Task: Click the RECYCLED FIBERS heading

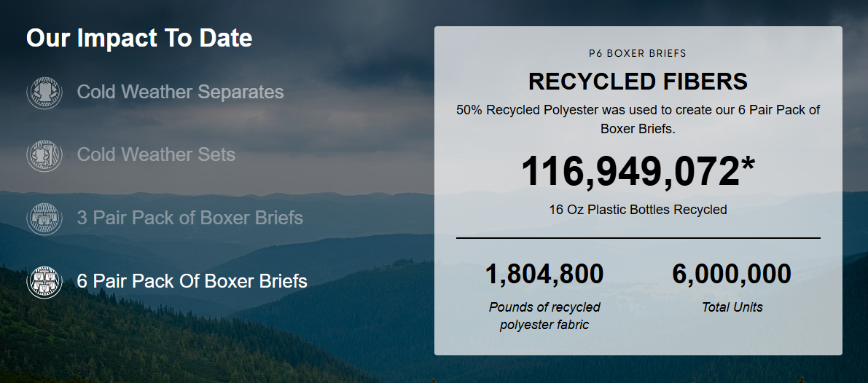Action: tap(638, 82)
